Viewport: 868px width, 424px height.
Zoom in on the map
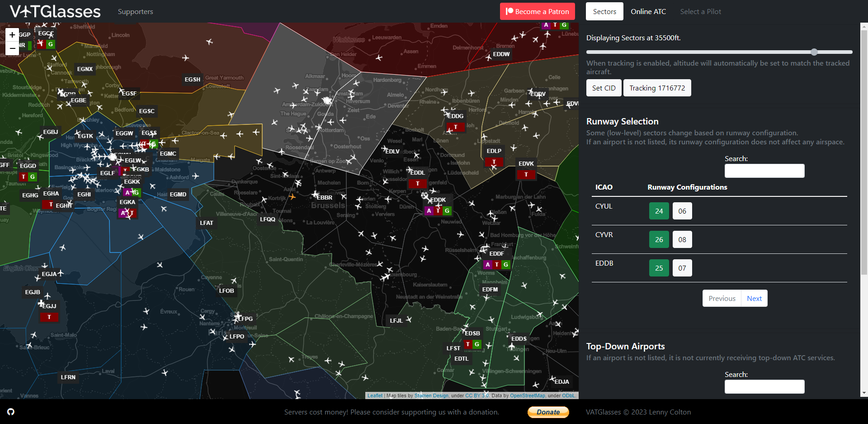12,35
